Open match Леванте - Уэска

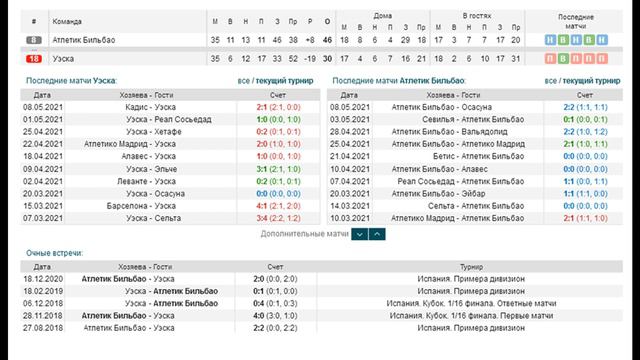click(x=147, y=181)
